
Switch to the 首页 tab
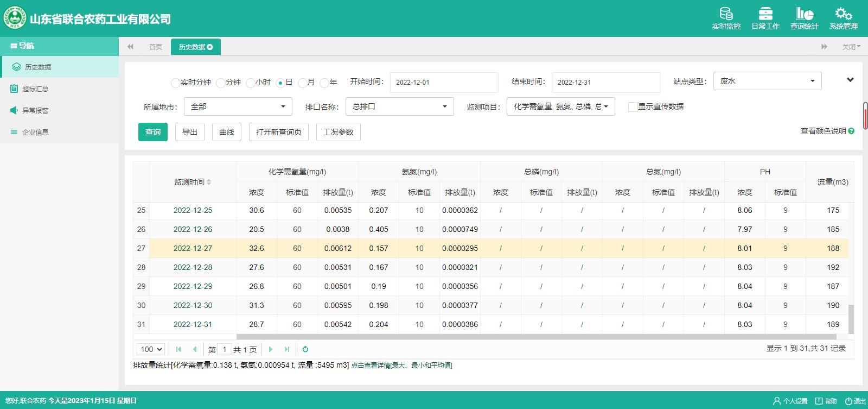156,47
